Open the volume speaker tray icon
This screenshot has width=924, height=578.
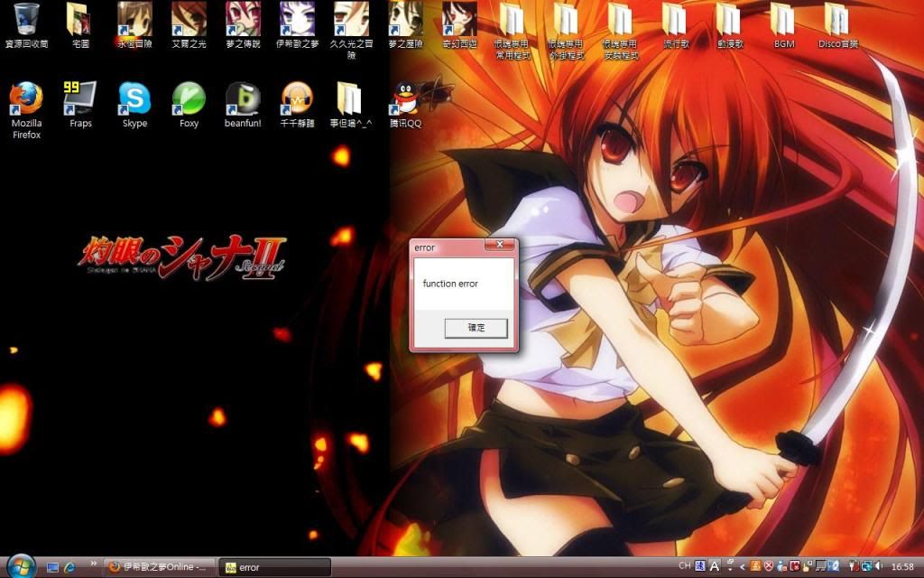pos(878,566)
